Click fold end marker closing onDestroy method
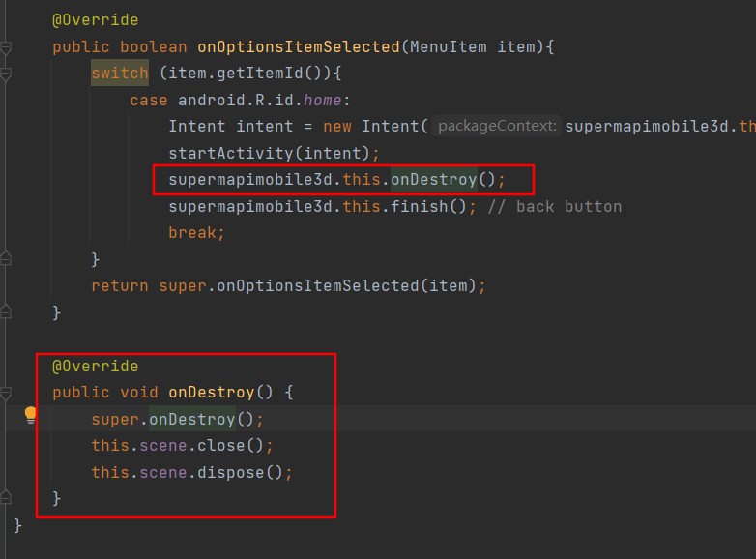 [x=6, y=497]
